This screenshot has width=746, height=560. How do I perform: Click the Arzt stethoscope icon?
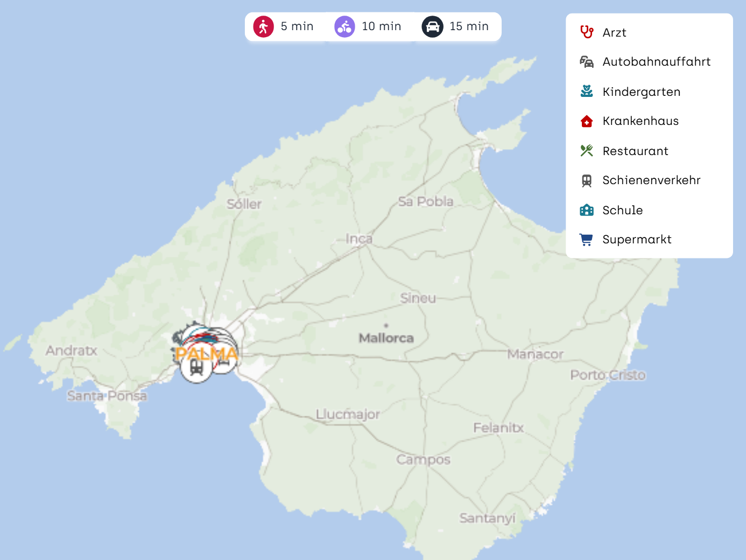587,32
